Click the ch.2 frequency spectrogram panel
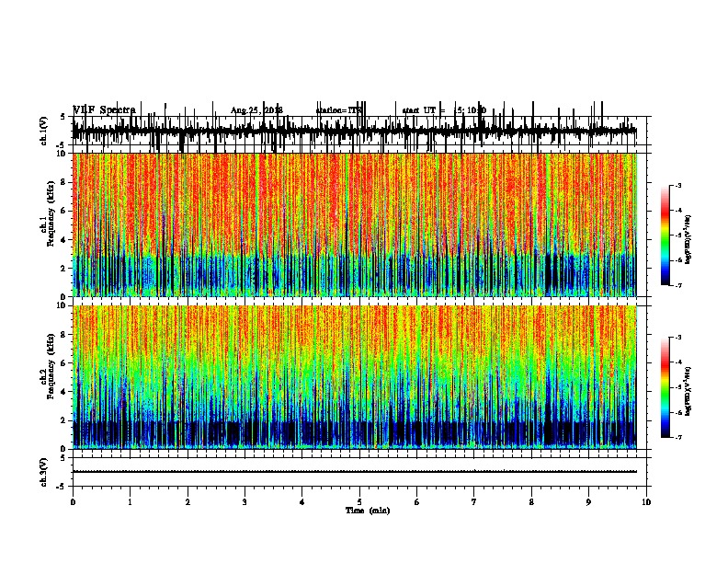The width and height of the screenshot is (728, 563). (355, 377)
